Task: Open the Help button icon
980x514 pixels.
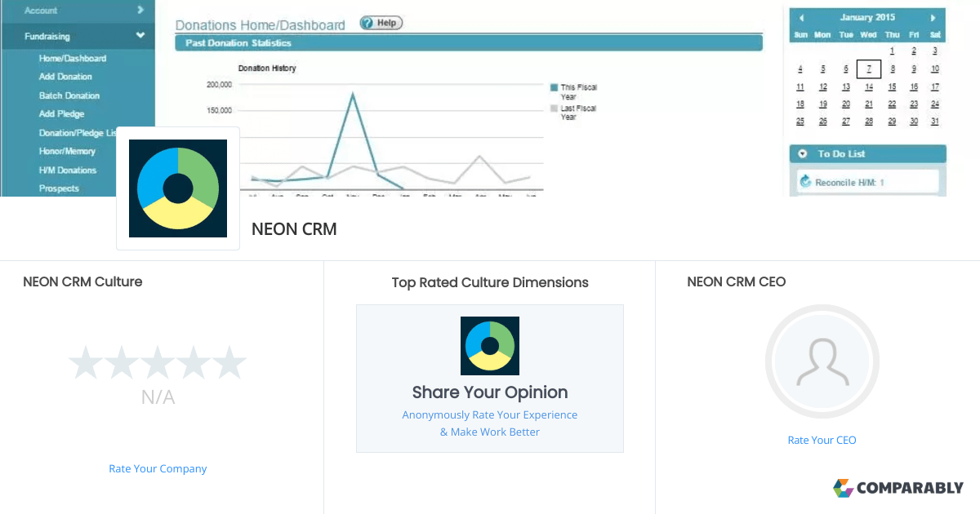Action: tap(381, 23)
